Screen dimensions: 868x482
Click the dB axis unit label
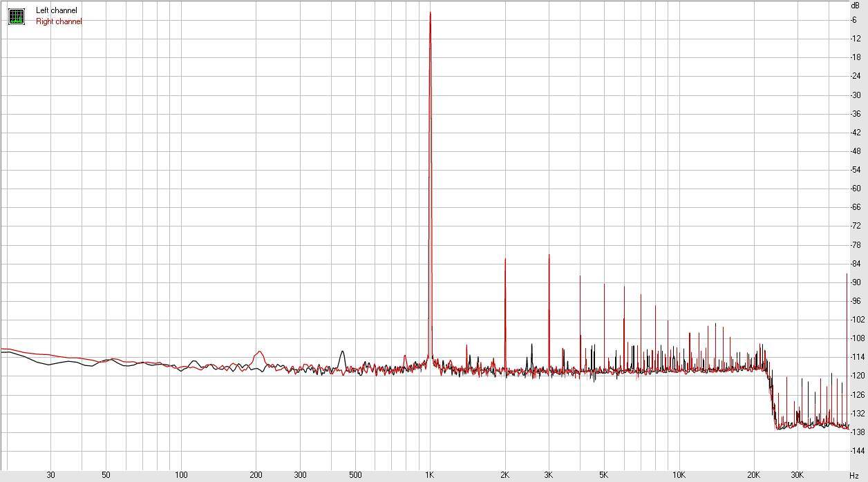(x=855, y=6)
